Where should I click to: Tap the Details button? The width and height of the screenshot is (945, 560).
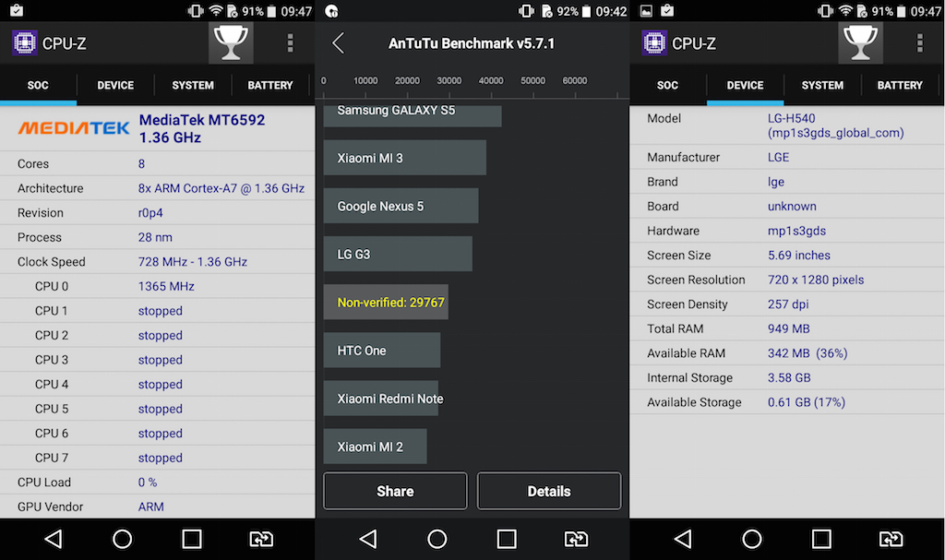tap(549, 492)
